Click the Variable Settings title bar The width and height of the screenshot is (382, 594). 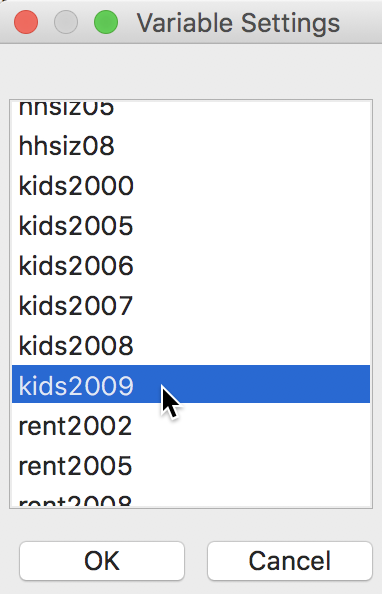pyautogui.click(x=238, y=23)
